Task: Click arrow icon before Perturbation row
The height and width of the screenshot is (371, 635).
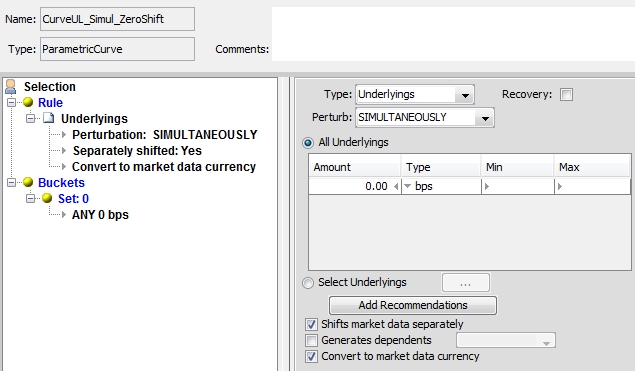Action: pyautogui.click(x=64, y=134)
